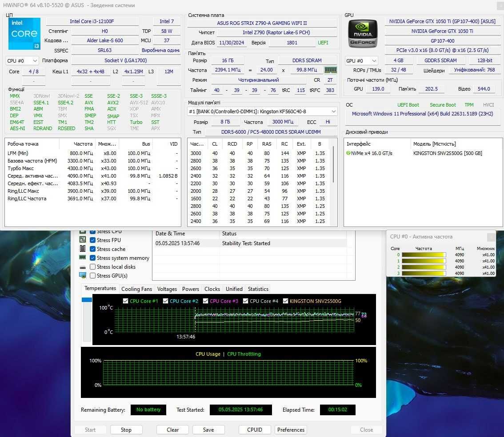Click the KINGSTON SNV2S500G [500 GB] drive entry
Viewport: 504px width, 437px height.
tap(448, 153)
